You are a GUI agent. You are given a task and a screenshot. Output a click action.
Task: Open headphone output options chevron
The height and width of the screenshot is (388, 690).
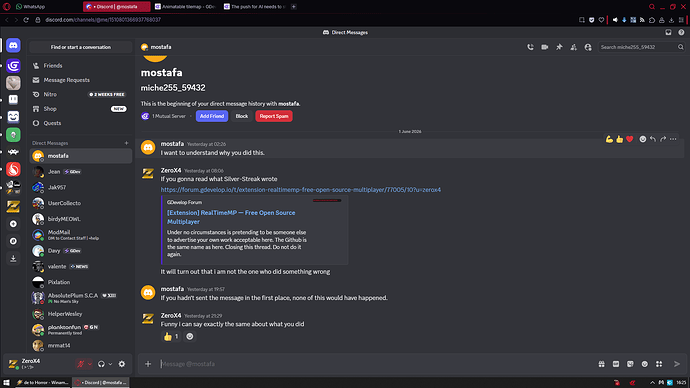coord(110,364)
